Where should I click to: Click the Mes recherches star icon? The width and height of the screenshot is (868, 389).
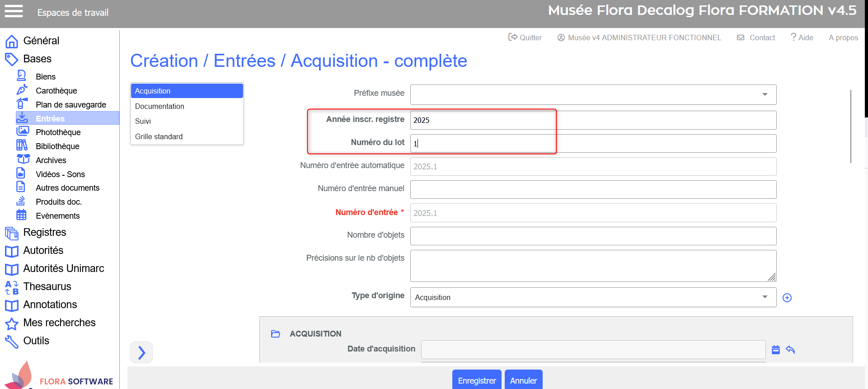(x=12, y=323)
